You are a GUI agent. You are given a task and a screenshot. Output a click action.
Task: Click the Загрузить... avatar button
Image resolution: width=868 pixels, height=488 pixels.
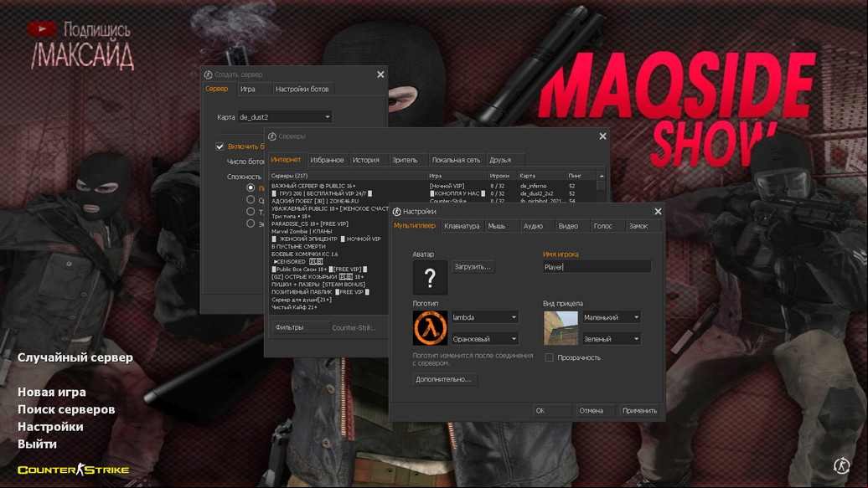[x=473, y=267]
